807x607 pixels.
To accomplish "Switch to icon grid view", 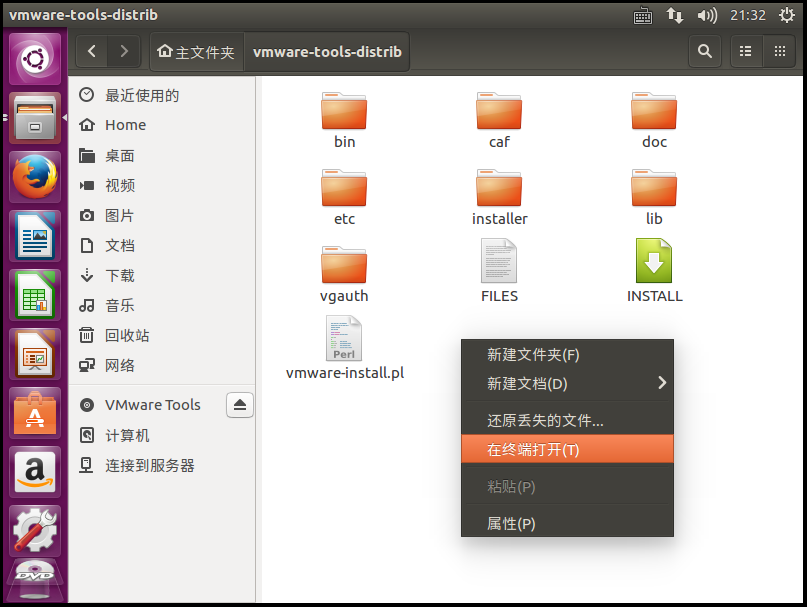I will [780, 51].
